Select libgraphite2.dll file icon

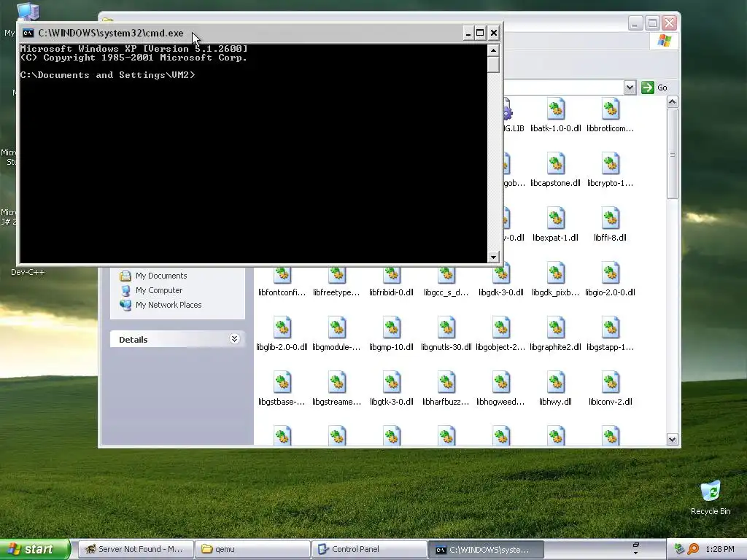(555, 328)
